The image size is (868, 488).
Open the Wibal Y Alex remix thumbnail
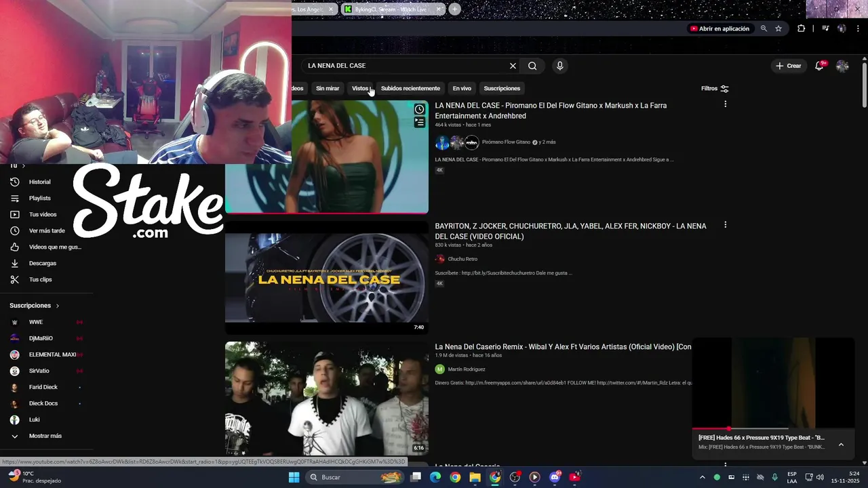[x=327, y=399]
